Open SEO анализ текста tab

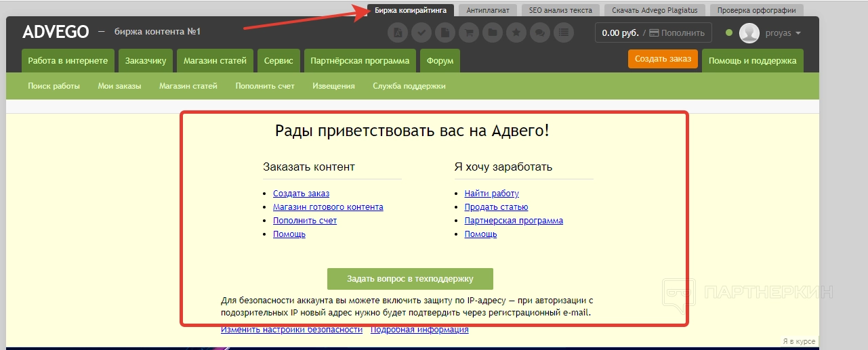560,10
